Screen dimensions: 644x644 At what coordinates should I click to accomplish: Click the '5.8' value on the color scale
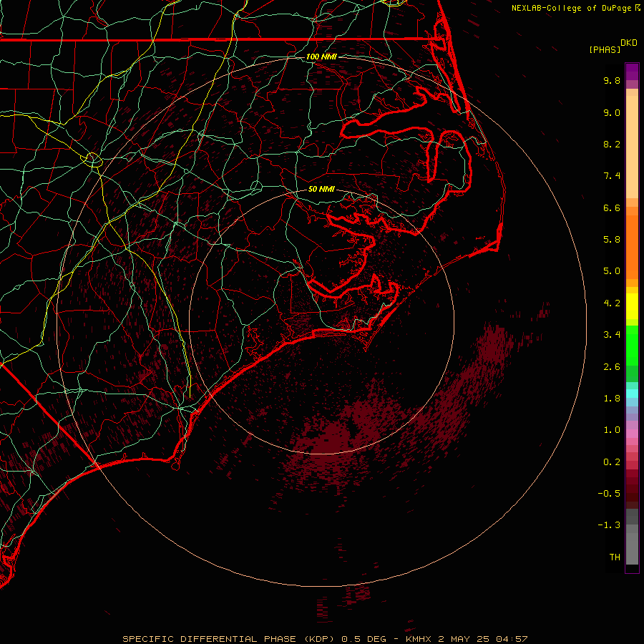click(612, 240)
